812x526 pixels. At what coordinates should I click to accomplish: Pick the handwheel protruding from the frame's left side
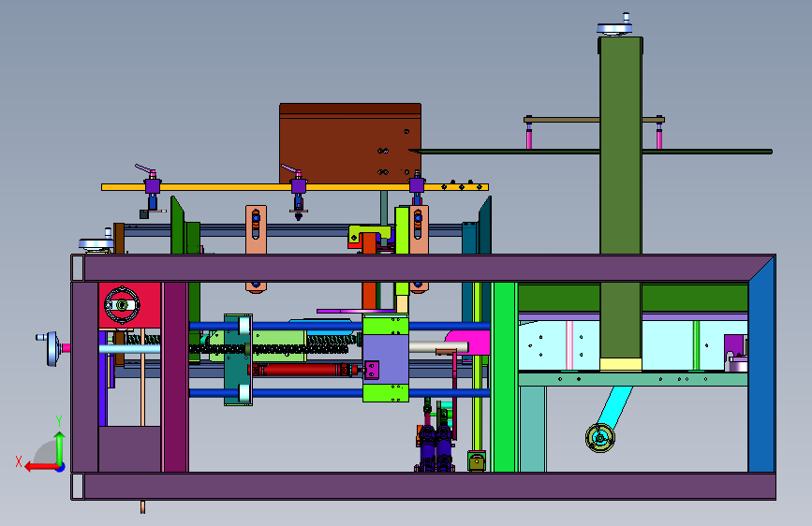click(52, 348)
